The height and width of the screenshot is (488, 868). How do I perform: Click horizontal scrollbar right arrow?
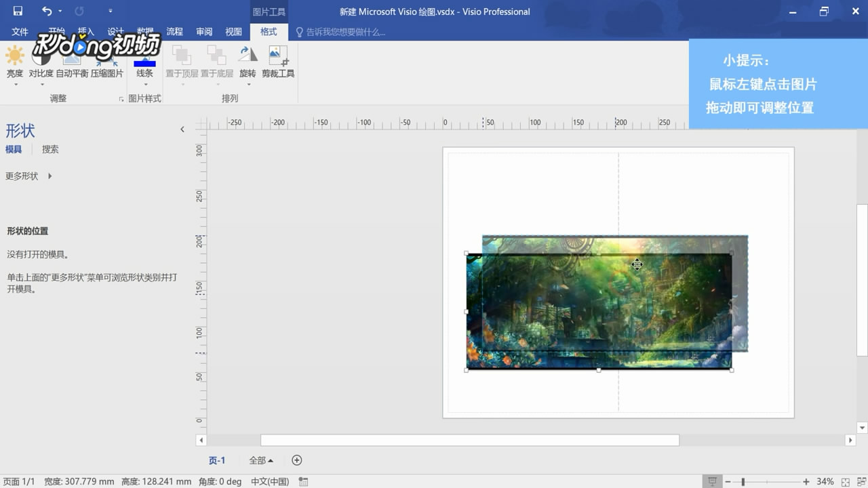(850, 440)
